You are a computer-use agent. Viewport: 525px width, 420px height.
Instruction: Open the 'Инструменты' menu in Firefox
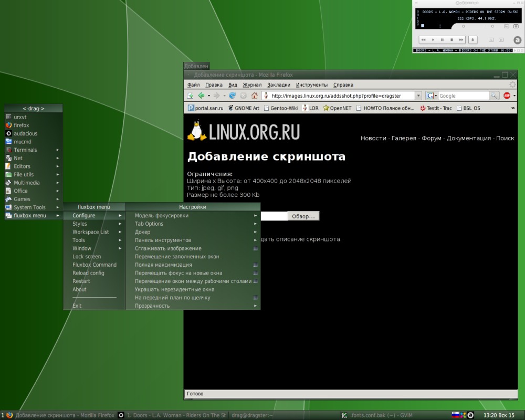[x=312, y=85]
